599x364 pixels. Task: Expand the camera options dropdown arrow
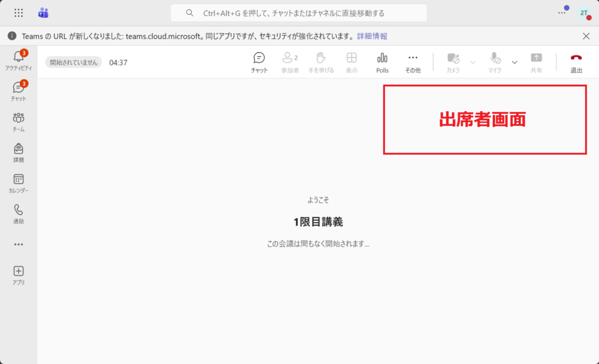coord(473,62)
